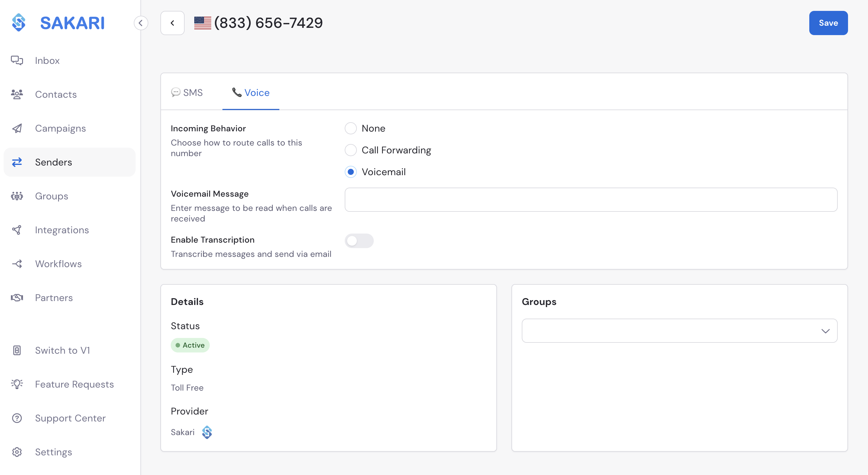Click the Senders arrows icon
The height and width of the screenshot is (475, 868).
pos(17,162)
